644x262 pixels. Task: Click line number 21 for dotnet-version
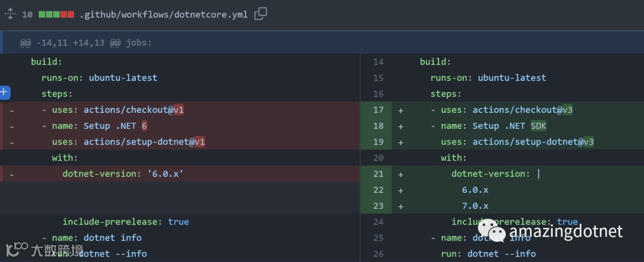click(378, 174)
